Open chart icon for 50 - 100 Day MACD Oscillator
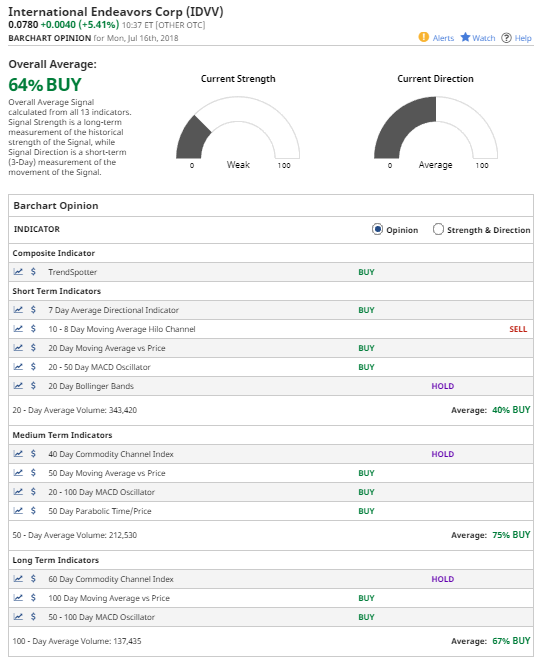 [18, 617]
